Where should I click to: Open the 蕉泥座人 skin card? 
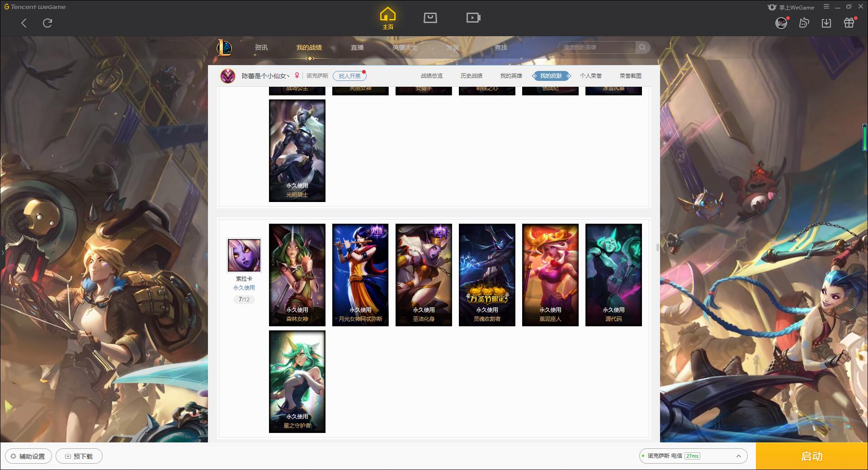tap(550, 275)
